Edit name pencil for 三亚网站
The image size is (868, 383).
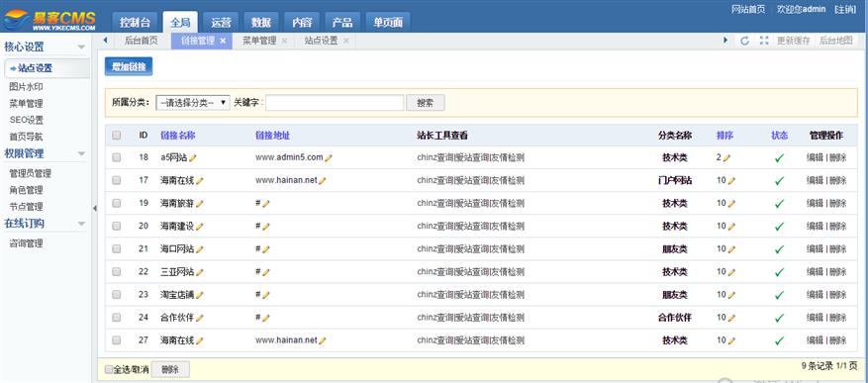coord(199,272)
